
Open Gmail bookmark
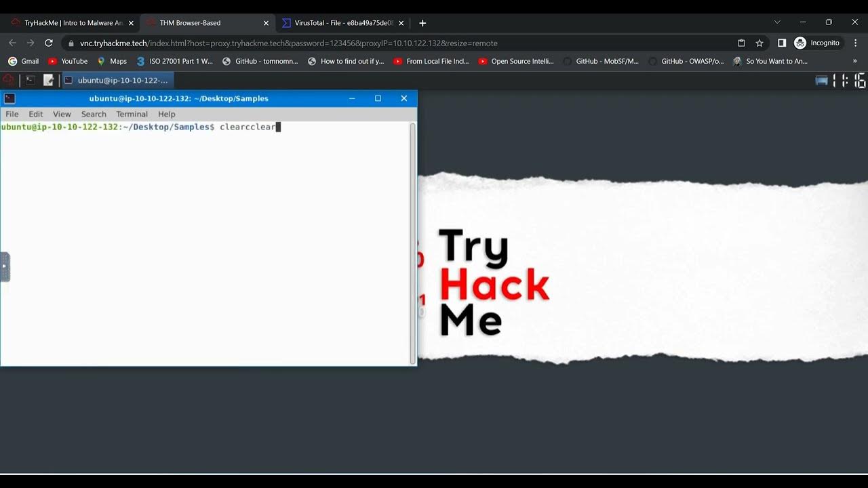tap(23, 61)
